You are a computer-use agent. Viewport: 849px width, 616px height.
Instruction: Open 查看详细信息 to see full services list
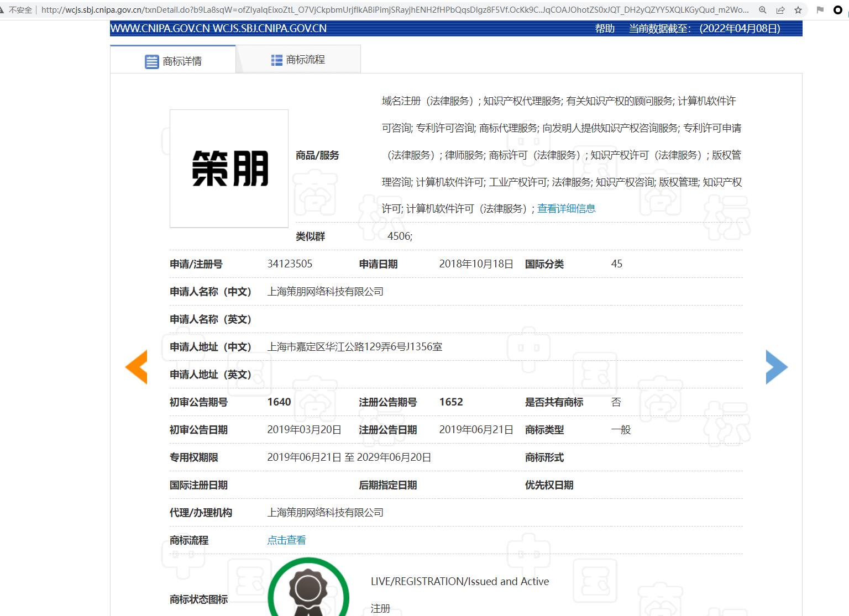click(x=565, y=208)
